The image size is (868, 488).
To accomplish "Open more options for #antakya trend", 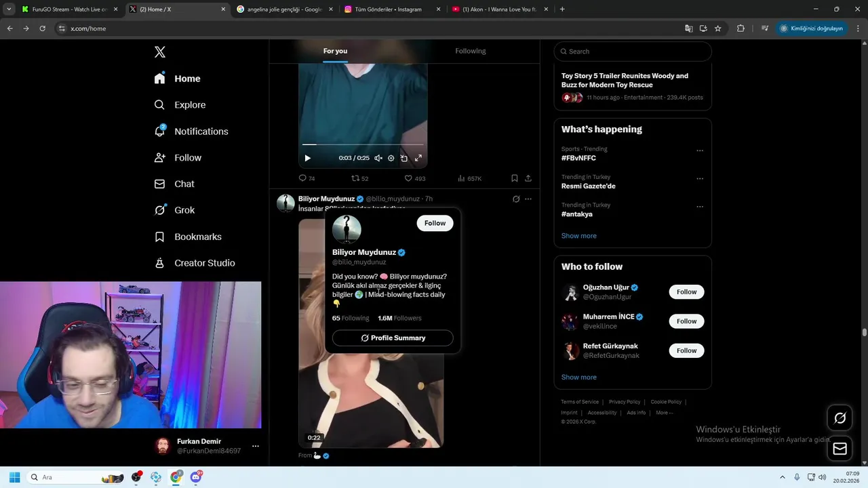I will tap(700, 207).
